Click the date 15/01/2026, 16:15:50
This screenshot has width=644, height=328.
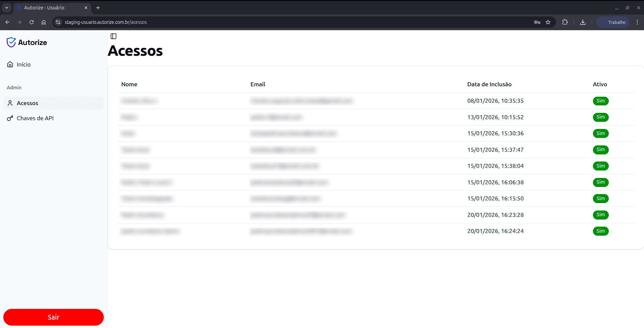click(x=495, y=198)
